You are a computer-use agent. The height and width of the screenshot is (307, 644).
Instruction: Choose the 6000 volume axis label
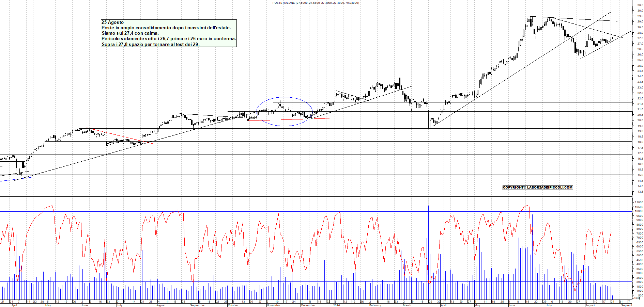(639, 246)
